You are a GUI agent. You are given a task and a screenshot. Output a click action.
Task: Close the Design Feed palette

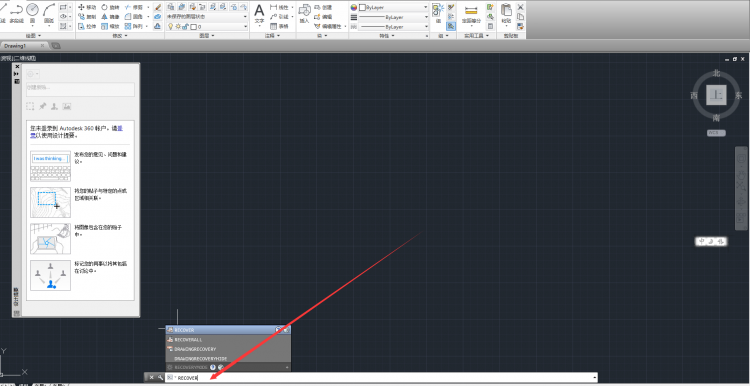coord(17,66)
